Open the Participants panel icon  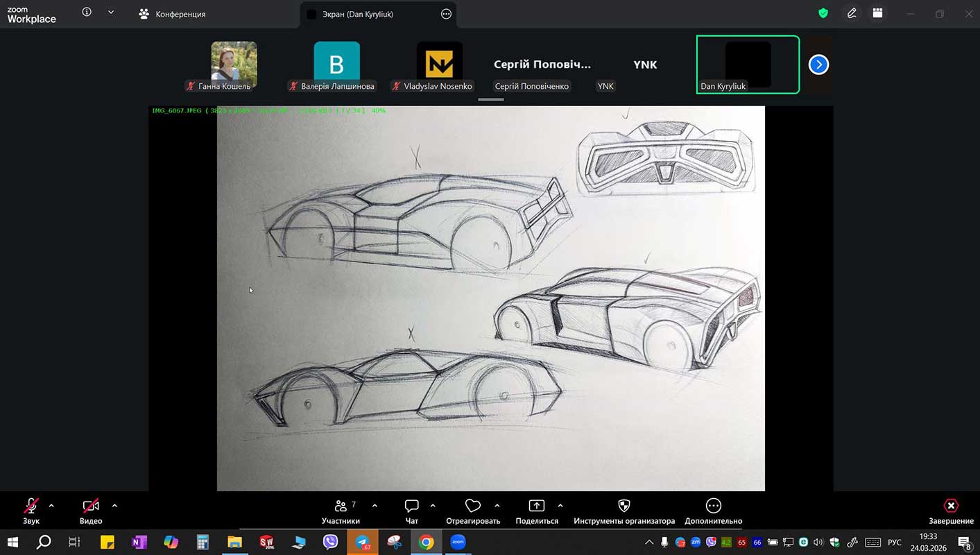point(341,506)
